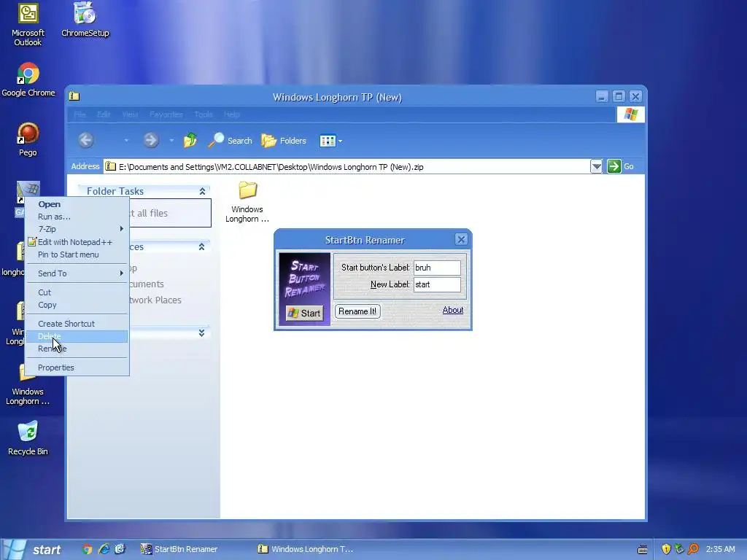Click Network Places link in side pane
The width and height of the screenshot is (747, 560).
pos(155,300)
